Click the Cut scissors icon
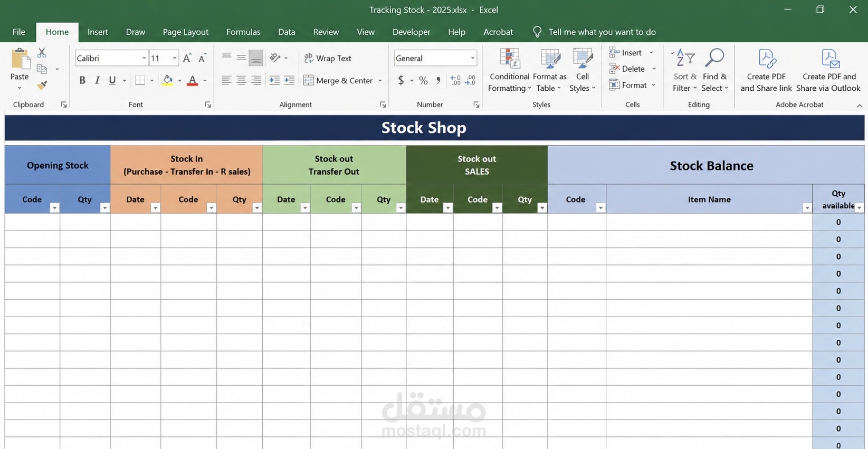The height and width of the screenshot is (449, 868). [42, 53]
